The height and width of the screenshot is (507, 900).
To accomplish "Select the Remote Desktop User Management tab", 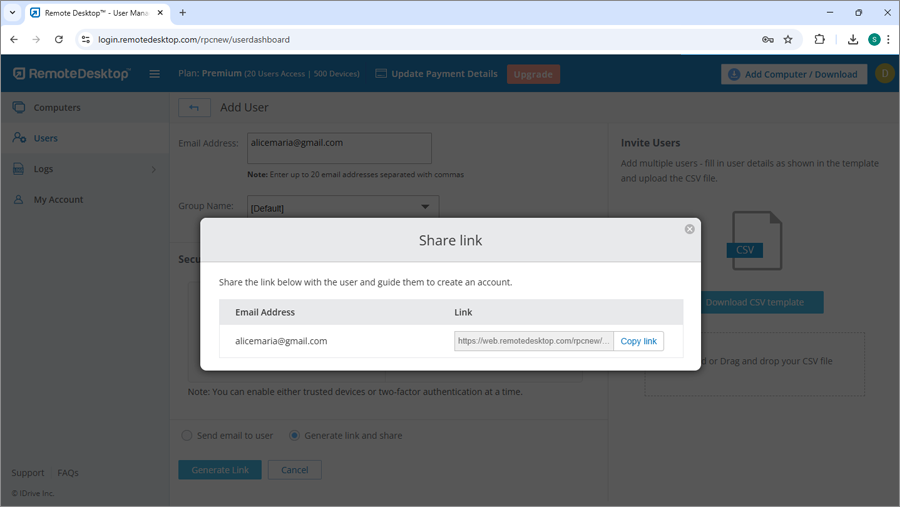I will [x=96, y=13].
